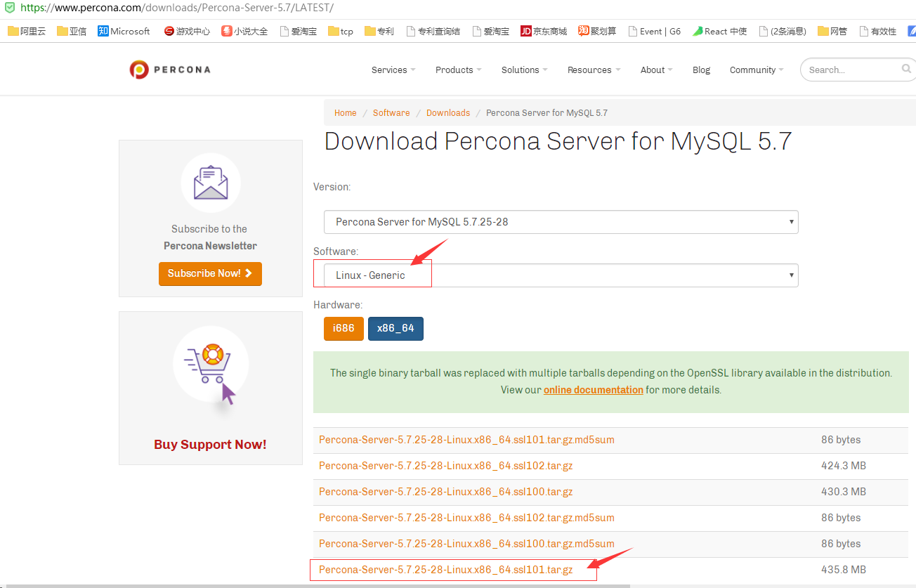Select the x86_64 hardware option

coord(395,328)
